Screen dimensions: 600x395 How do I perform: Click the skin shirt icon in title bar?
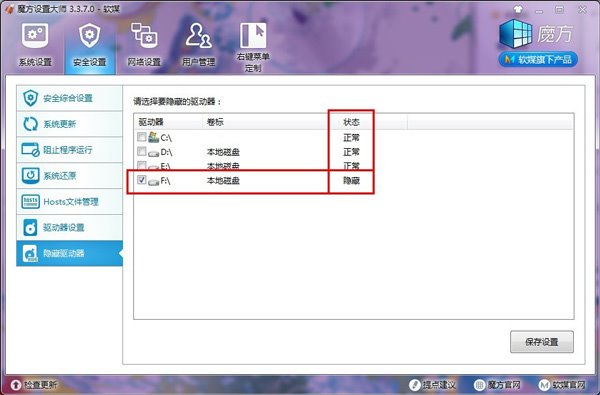(518, 10)
